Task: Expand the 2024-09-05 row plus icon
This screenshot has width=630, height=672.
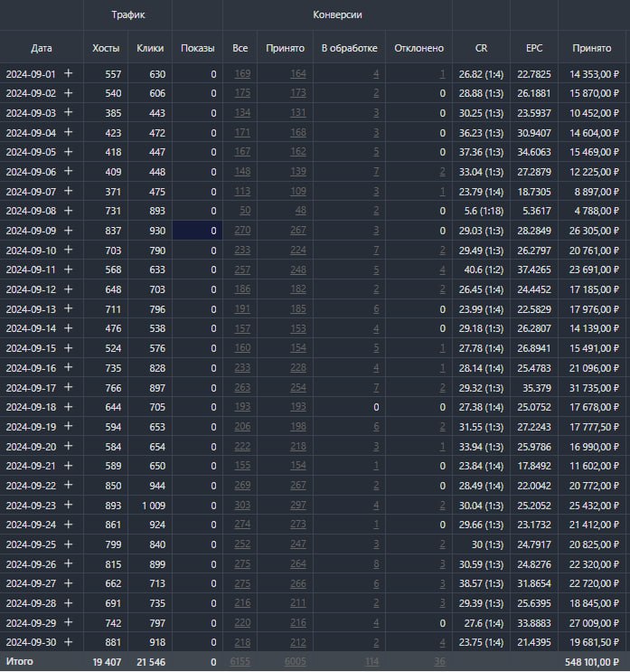Action: (68, 152)
